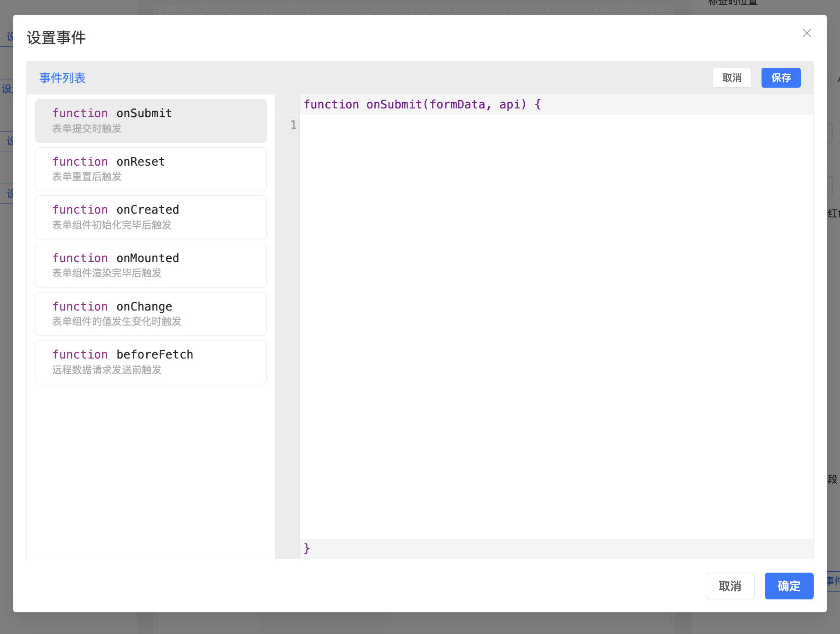The height and width of the screenshot is (634, 840).
Task: Click the 事件列表 header title
Action: pyautogui.click(x=62, y=78)
